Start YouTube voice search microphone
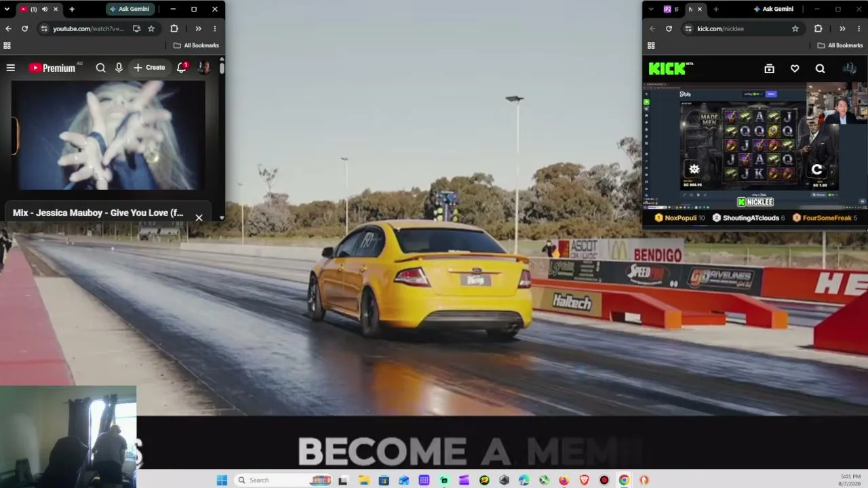 click(119, 68)
